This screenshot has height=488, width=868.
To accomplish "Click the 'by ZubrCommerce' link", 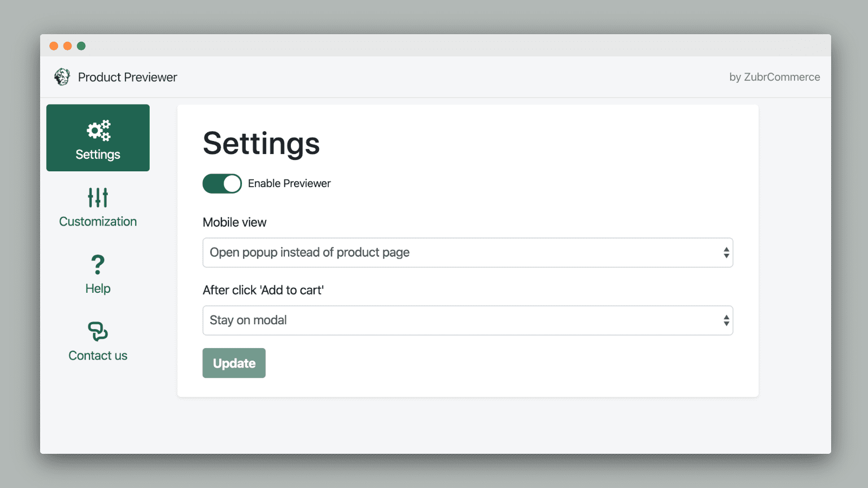I will pyautogui.click(x=774, y=77).
